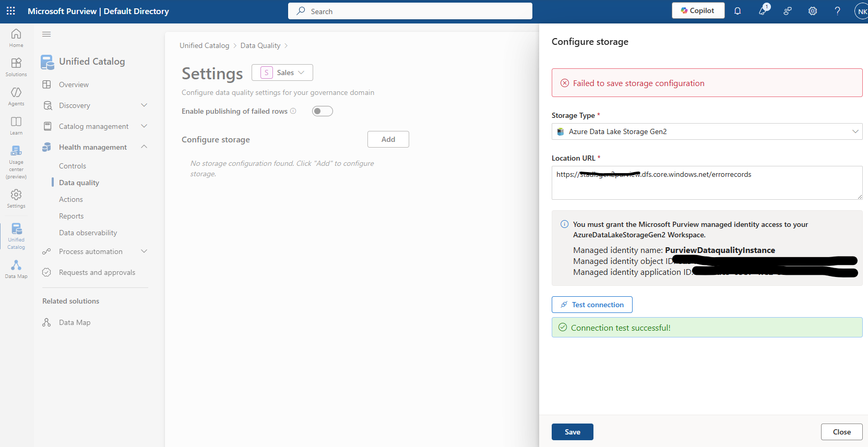Collapse navigation with the hamburger icon

(x=46, y=34)
